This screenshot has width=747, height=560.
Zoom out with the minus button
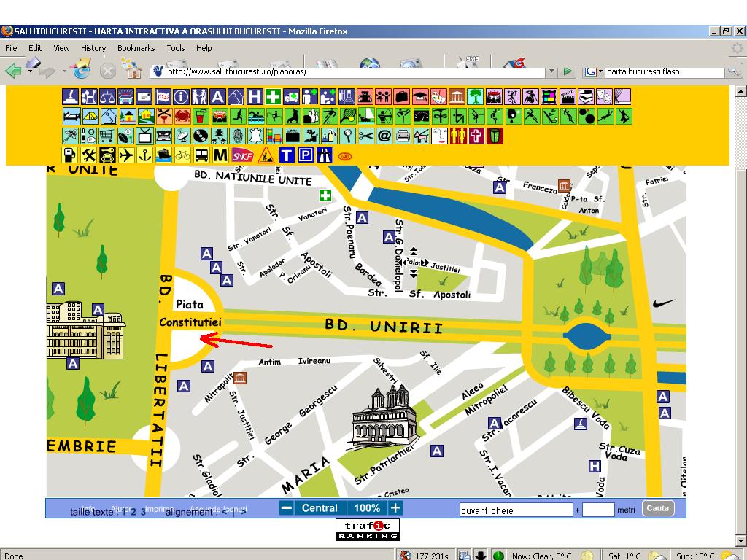click(286, 508)
